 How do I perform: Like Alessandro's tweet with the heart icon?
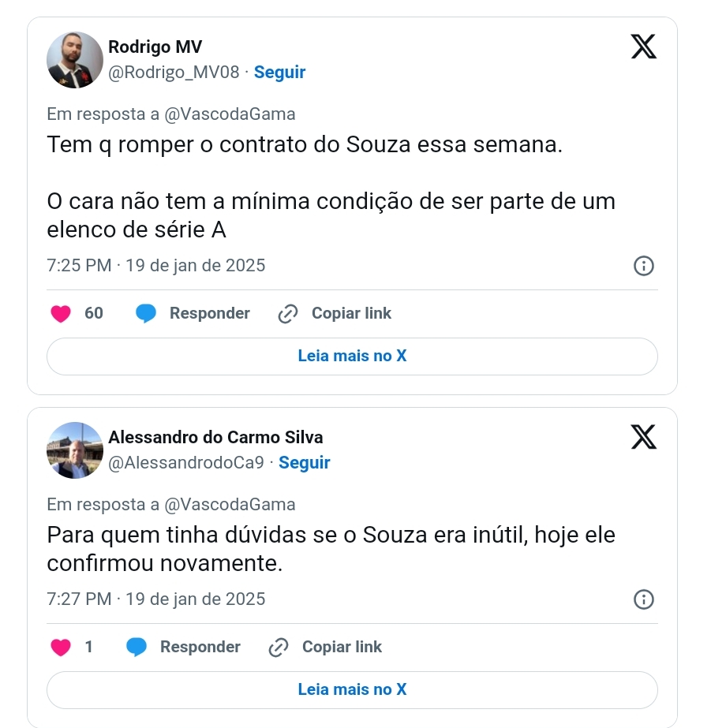[x=61, y=648]
